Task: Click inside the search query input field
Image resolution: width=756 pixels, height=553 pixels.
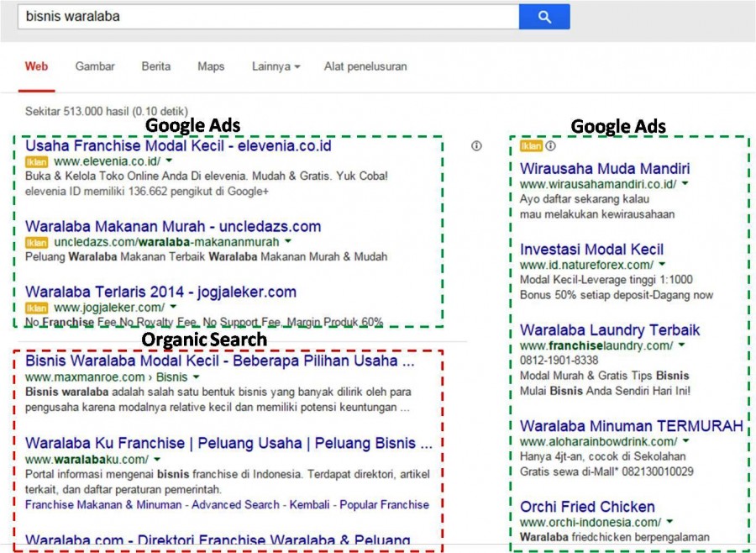Action: click(252, 16)
